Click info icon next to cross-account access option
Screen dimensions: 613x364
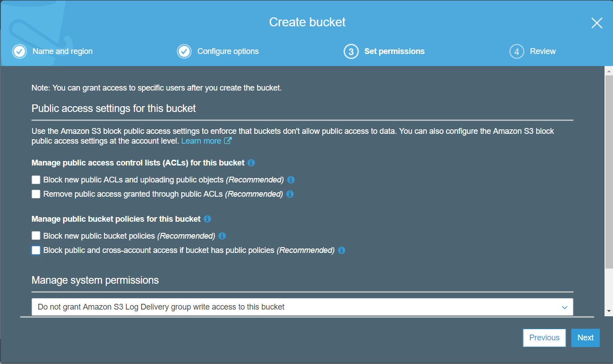pyautogui.click(x=342, y=250)
